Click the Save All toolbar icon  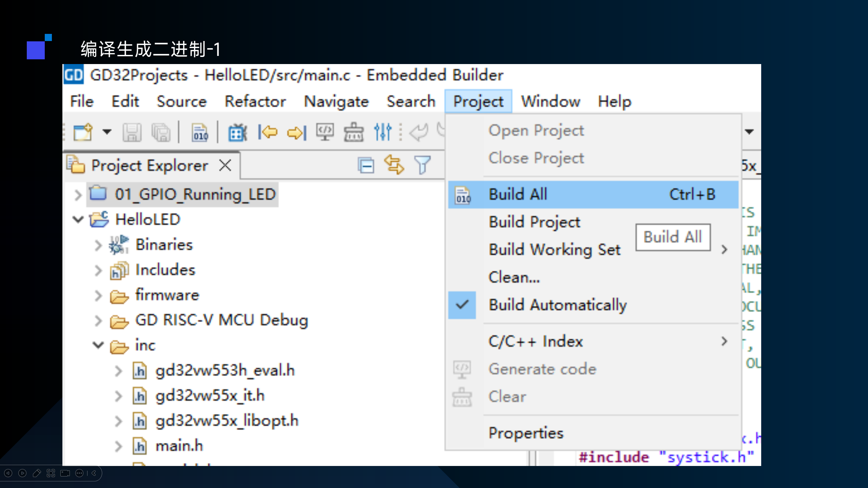click(x=161, y=132)
